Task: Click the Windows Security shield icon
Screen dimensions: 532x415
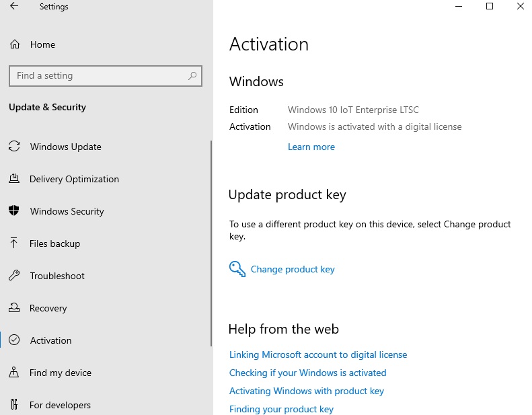Action: click(14, 211)
